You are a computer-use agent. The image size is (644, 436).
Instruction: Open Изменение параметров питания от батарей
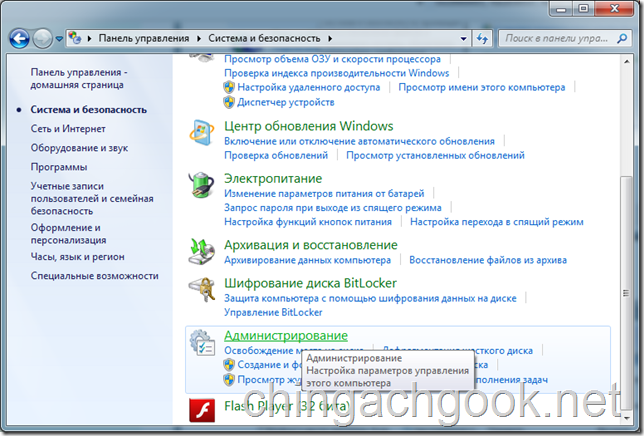[324, 193]
